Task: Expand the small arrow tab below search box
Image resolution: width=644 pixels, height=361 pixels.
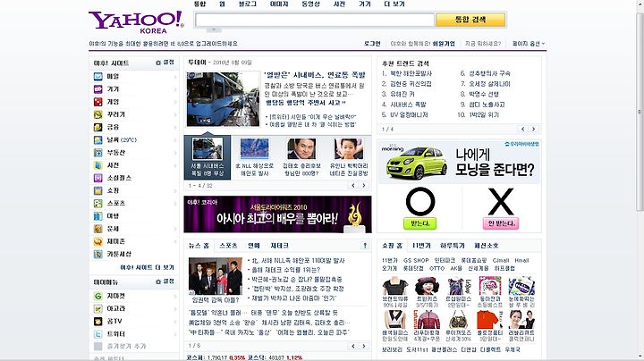Action: click(214, 29)
